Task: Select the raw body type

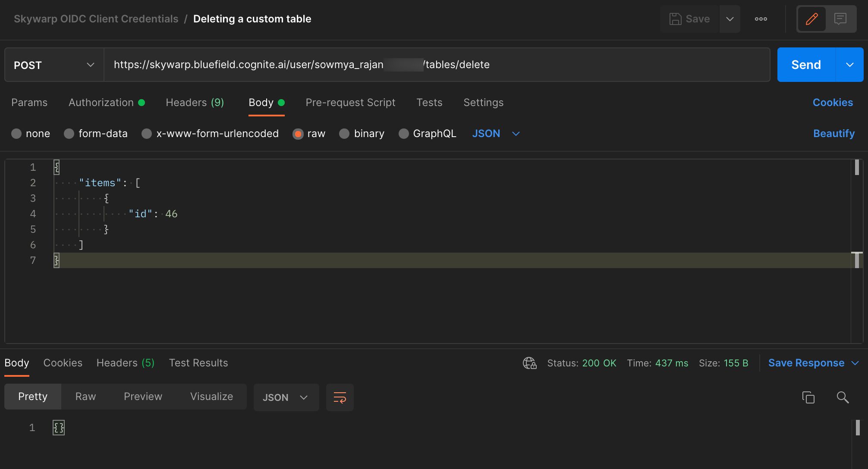Action: click(x=309, y=134)
